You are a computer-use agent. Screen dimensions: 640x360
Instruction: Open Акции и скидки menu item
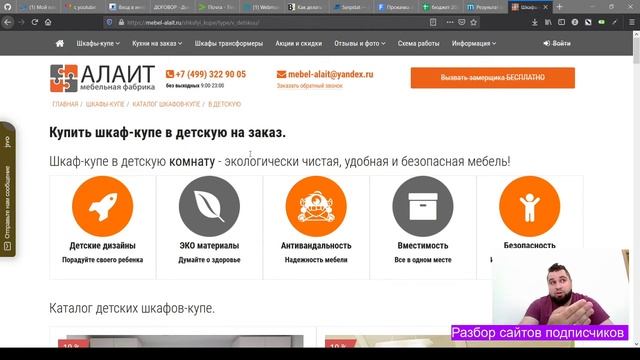tap(298, 43)
